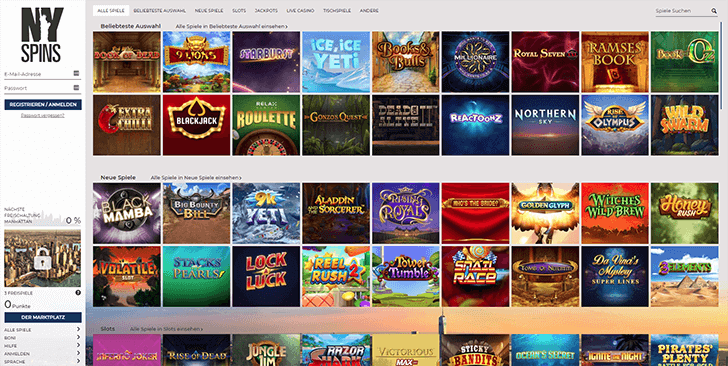This screenshot has width=728, height=366.
Task: Launch the Golden Glyph slot
Action: (545, 213)
